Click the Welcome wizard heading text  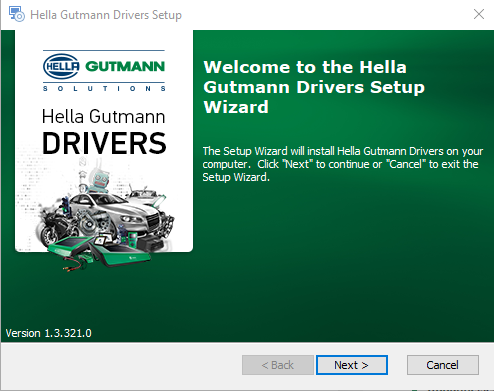coord(314,87)
